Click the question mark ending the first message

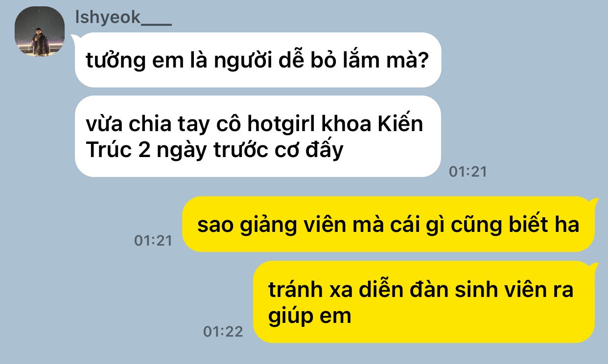pos(425,61)
